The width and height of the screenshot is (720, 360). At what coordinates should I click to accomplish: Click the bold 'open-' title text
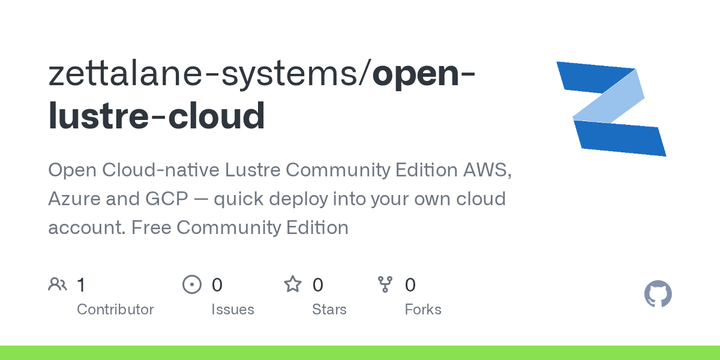pyautogui.click(x=424, y=76)
